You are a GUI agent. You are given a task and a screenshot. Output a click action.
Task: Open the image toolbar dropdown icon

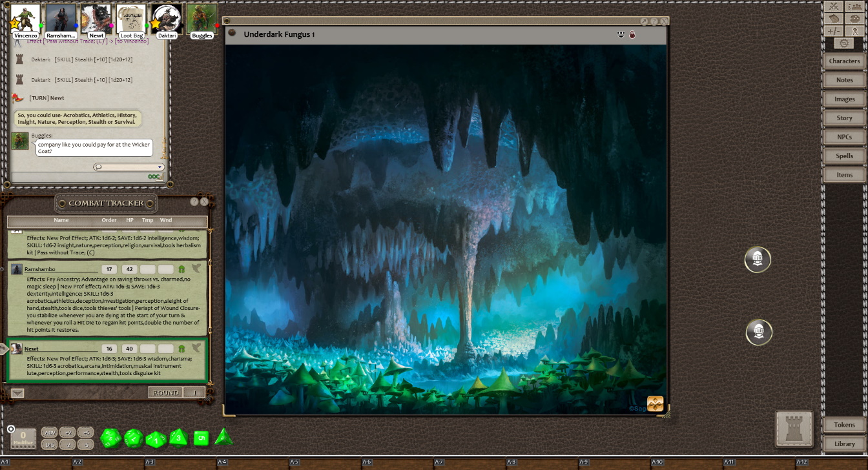(621, 34)
